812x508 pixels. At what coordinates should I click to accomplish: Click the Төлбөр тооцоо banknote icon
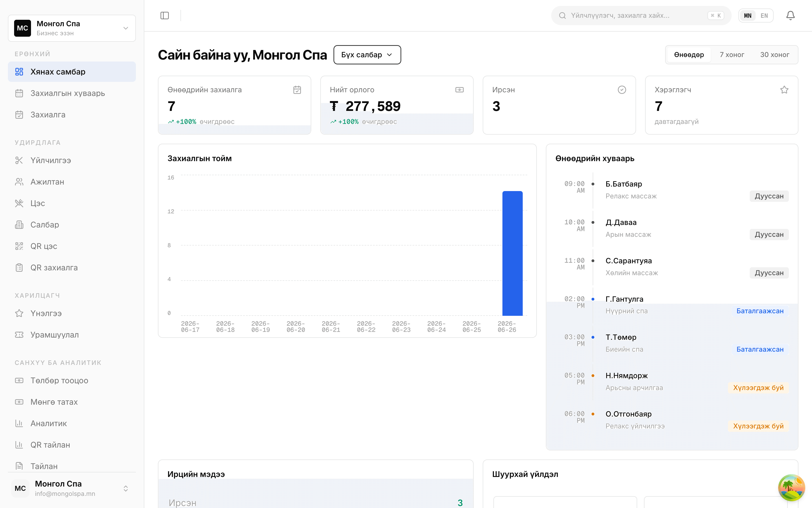point(19,380)
